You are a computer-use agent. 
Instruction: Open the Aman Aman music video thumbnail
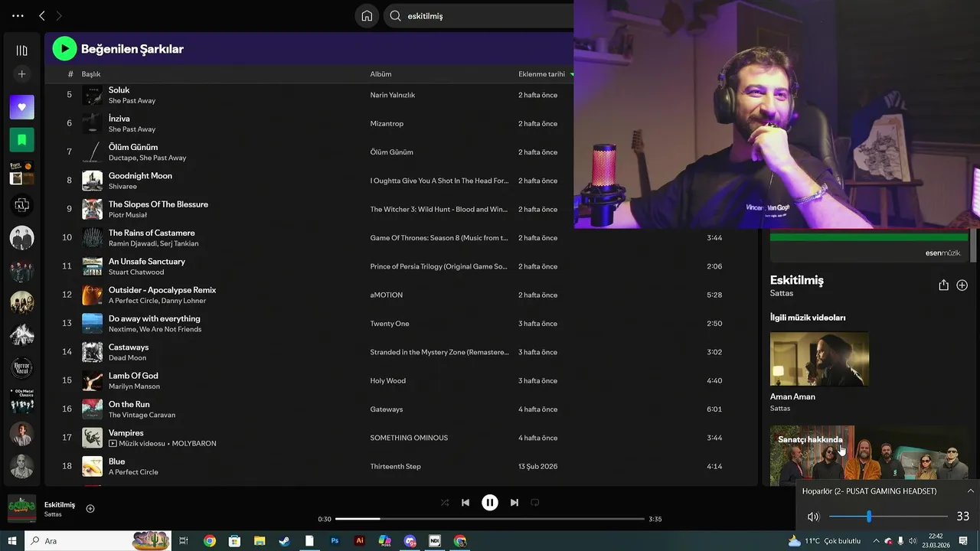click(819, 359)
